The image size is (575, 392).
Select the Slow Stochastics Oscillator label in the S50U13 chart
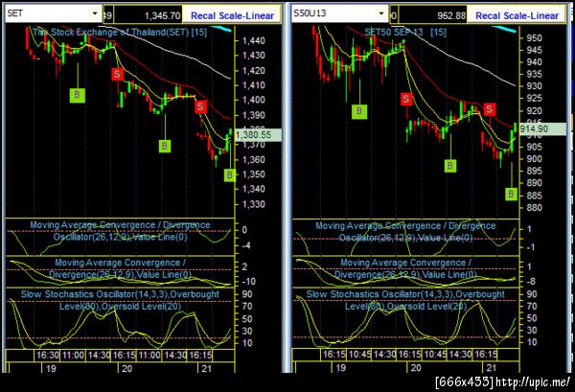click(x=405, y=300)
